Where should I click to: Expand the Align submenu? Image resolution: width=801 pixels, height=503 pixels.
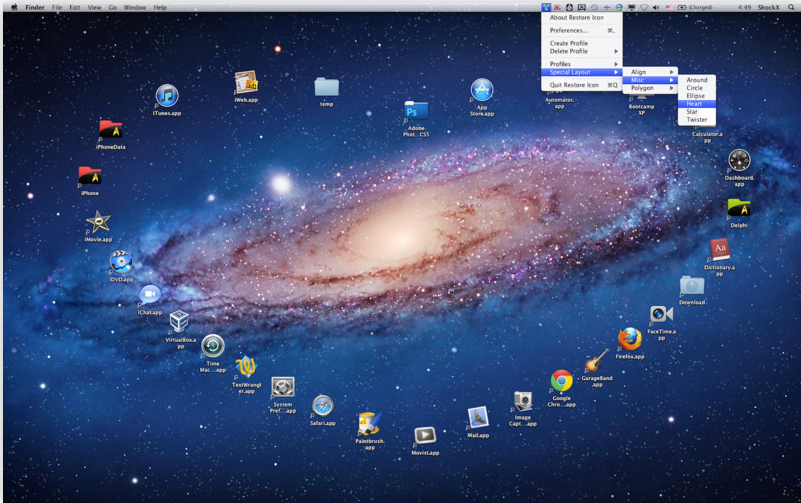point(650,72)
